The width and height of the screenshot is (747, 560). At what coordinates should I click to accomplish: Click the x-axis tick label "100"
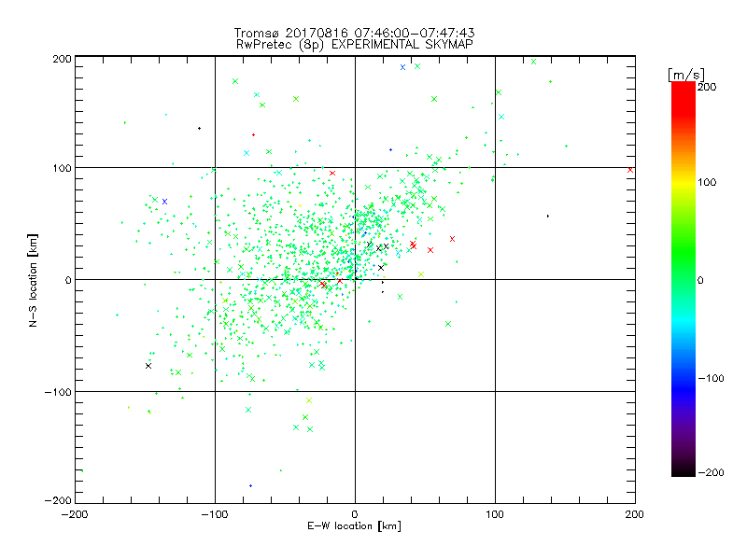tap(495, 514)
